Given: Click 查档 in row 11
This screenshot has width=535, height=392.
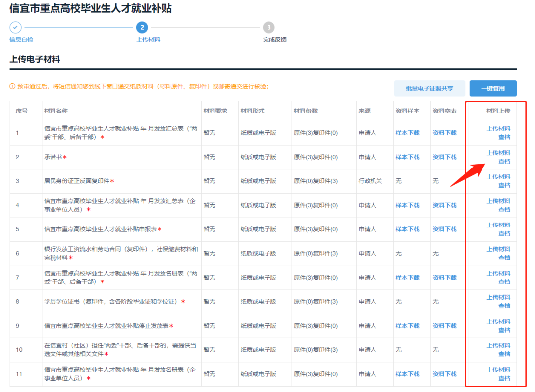Looking at the screenshot, I should [x=504, y=378].
